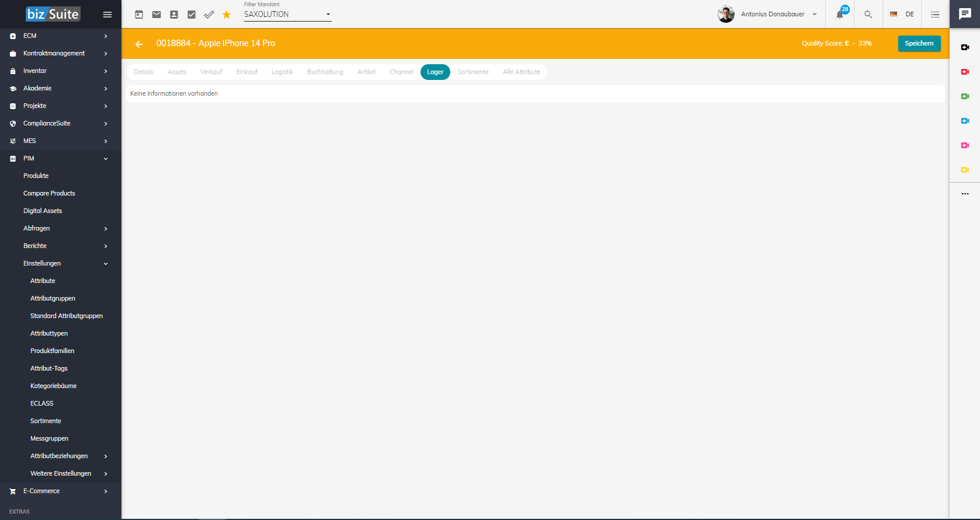Click the black video camera icon
Image resolution: width=980 pixels, height=520 pixels.
click(965, 47)
